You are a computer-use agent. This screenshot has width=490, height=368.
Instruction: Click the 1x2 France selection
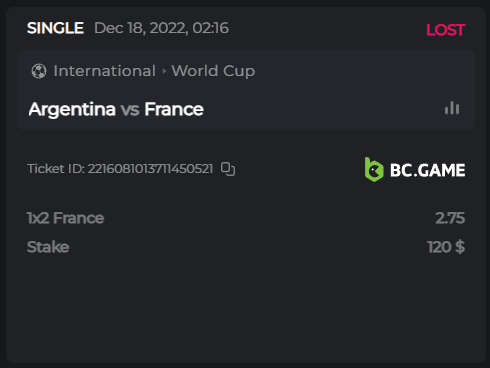(x=66, y=218)
